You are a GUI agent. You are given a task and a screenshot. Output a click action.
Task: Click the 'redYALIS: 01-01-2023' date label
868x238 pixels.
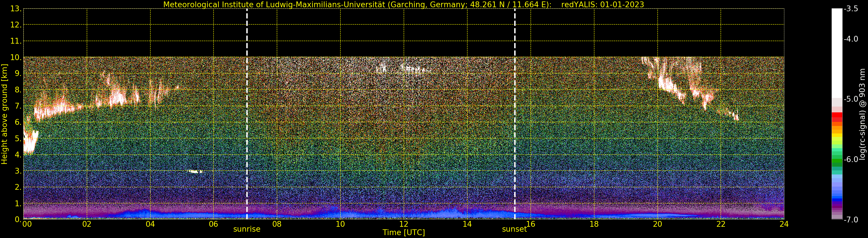pyautogui.click(x=602, y=4)
